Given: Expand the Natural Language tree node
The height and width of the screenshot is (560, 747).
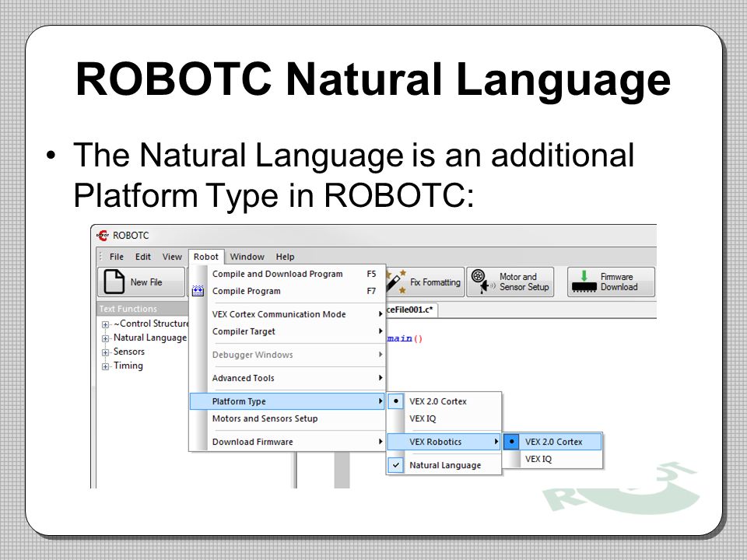Looking at the screenshot, I should [x=105, y=338].
